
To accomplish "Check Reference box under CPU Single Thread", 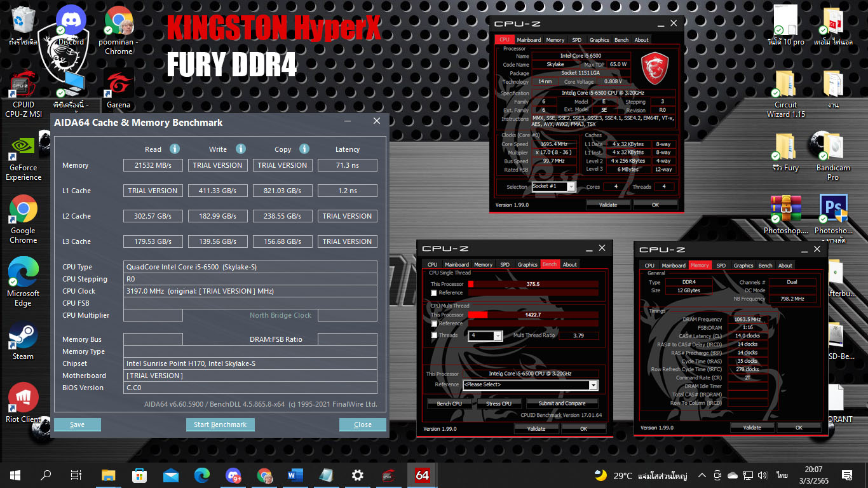I will point(434,293).
